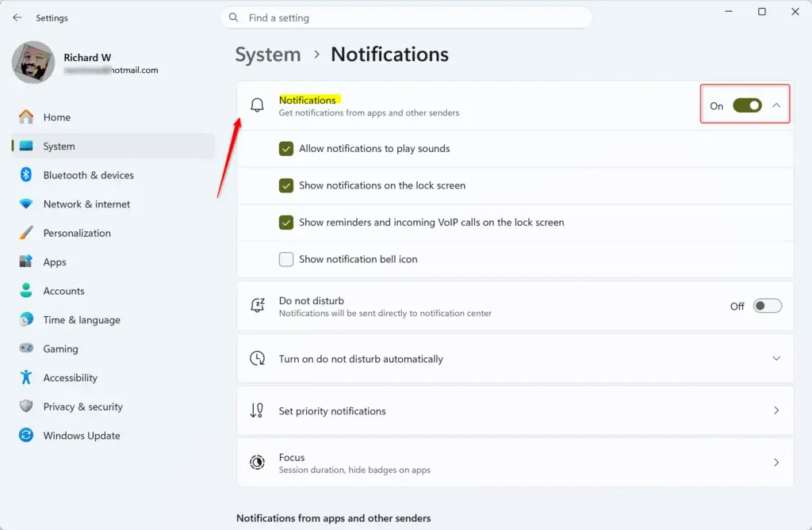Click the Do not disturb bell icon
This screenshot has height=530, width=812.
[x=258, y=306]
